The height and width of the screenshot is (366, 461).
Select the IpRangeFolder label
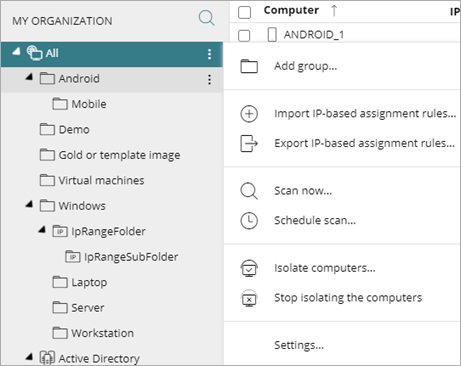coord(108,231)
